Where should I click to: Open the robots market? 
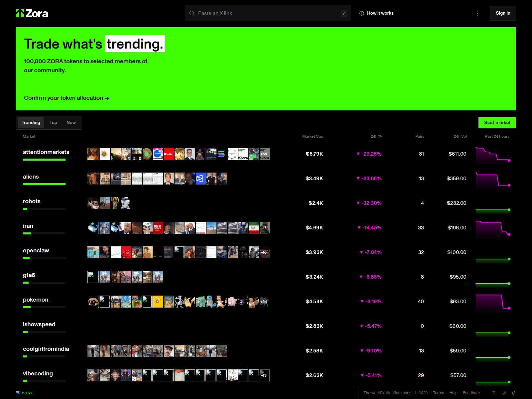click(x=32, y=201)
